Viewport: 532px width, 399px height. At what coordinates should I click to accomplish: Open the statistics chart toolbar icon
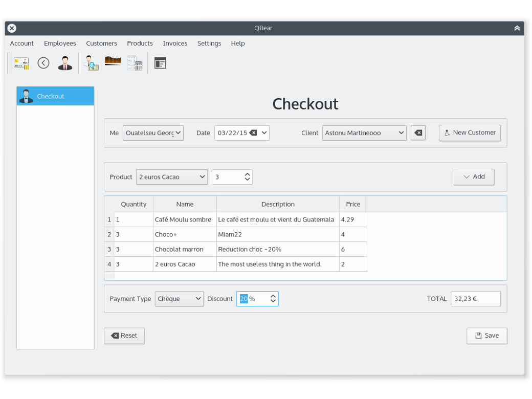(113, 62)
